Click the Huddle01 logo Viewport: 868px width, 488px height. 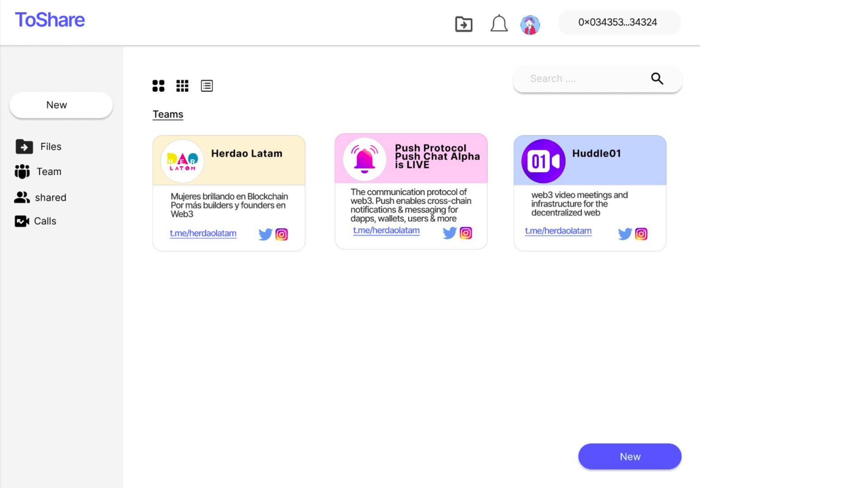[x=543, y=161]
